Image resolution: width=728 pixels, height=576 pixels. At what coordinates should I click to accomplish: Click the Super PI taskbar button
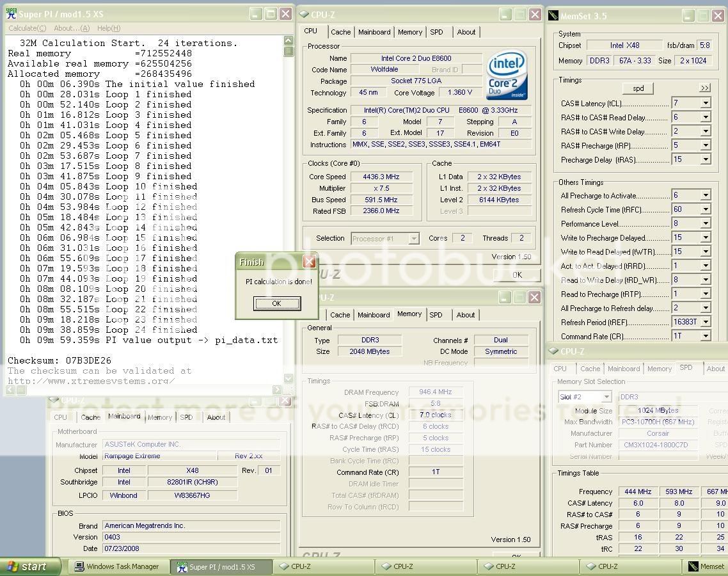pyautogui.click(x=220, y=566)
